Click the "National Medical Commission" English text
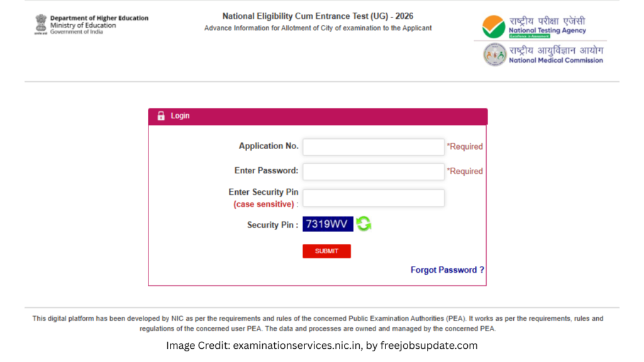This screenshot has width=644, height=362. point(556,60)
